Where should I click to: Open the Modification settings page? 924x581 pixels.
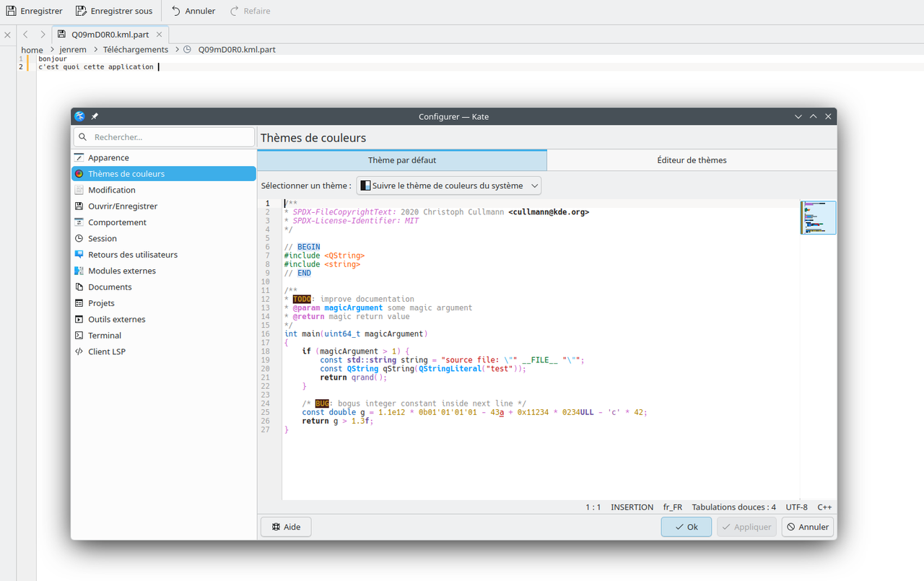tap(164, 190)
